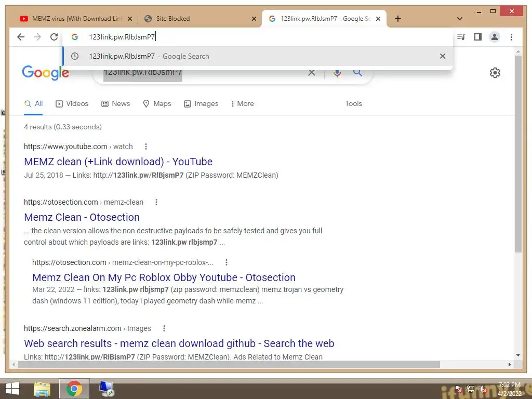Click the network tray icon
Image resolution: width=532 pixels, height=399 pixels.
(470, 390)
